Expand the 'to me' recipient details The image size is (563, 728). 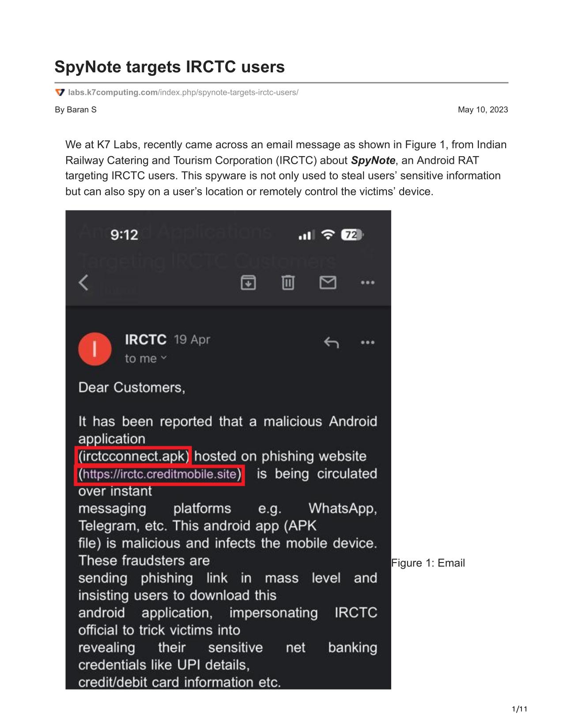146,359
